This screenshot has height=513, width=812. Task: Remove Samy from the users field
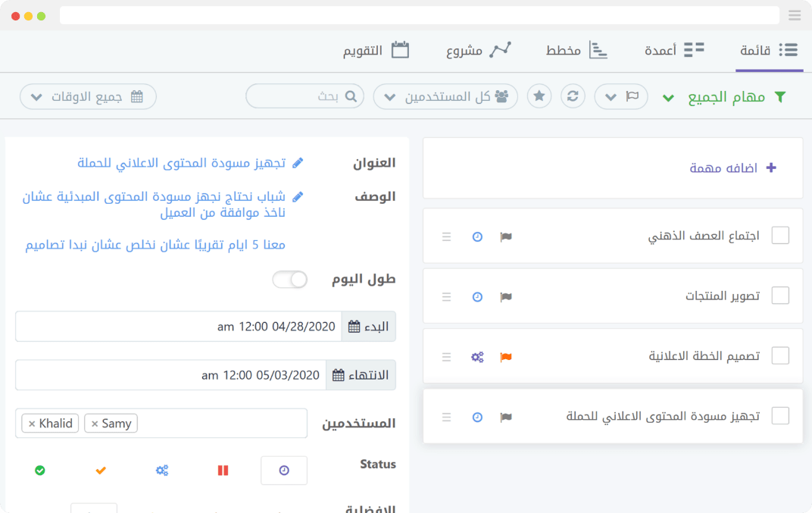pos(95,424)
